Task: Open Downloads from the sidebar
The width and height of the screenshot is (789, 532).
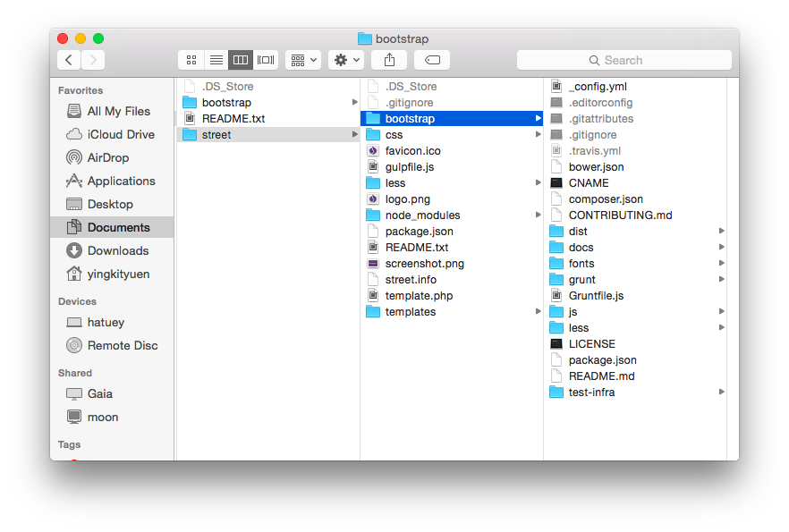Action: 117,250
